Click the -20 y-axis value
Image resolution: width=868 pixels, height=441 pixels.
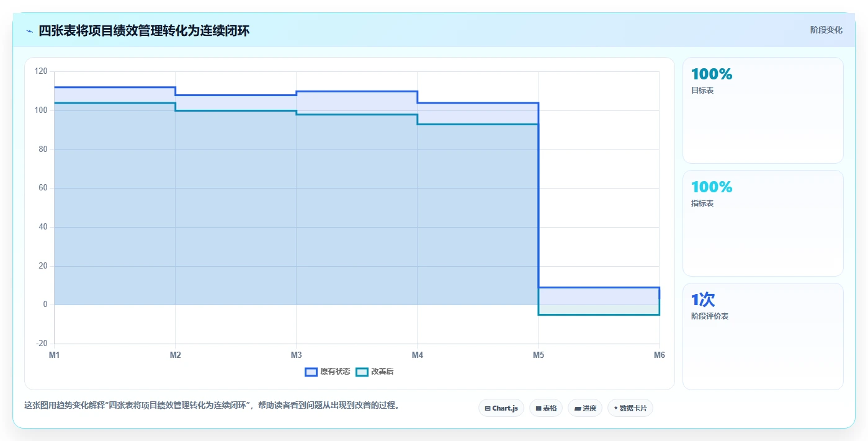42,344
